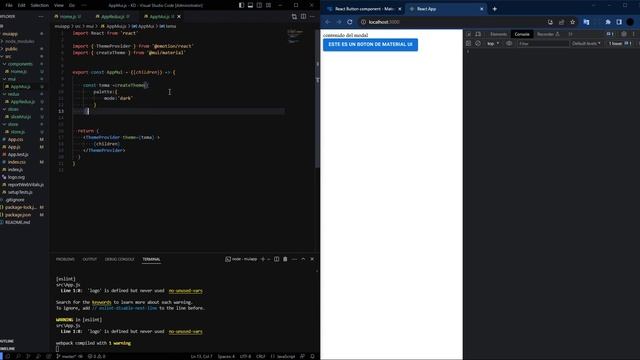This screenshot has height=360, width=640.
Task: Expand the public folder
Action: pos(11,49)
